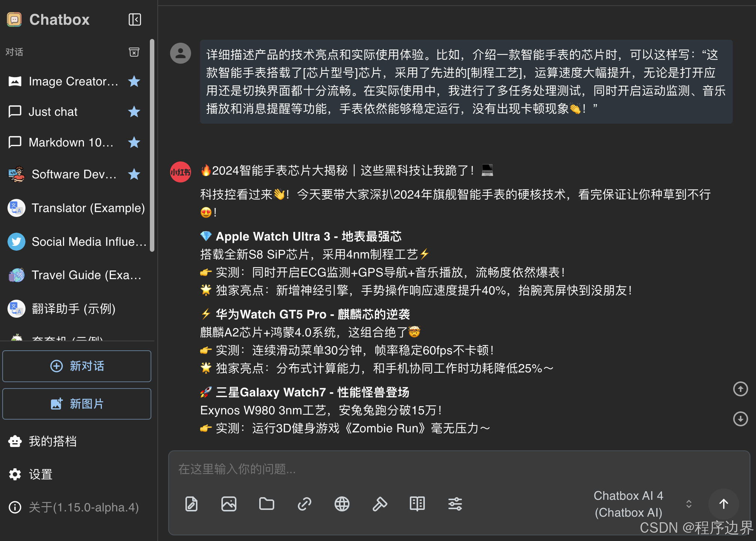Open the Travel Guide (Exa… conversation
Image resolution: width=756 pixels, height=541 pixels.
(x=75, y=275)
